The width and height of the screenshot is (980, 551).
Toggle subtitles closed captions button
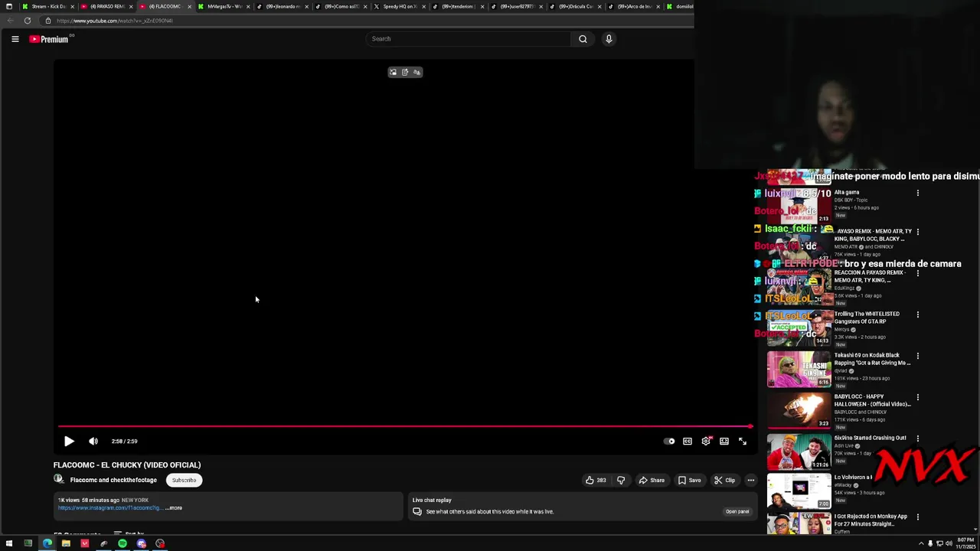pyautogui.click(x=688, y=441)
